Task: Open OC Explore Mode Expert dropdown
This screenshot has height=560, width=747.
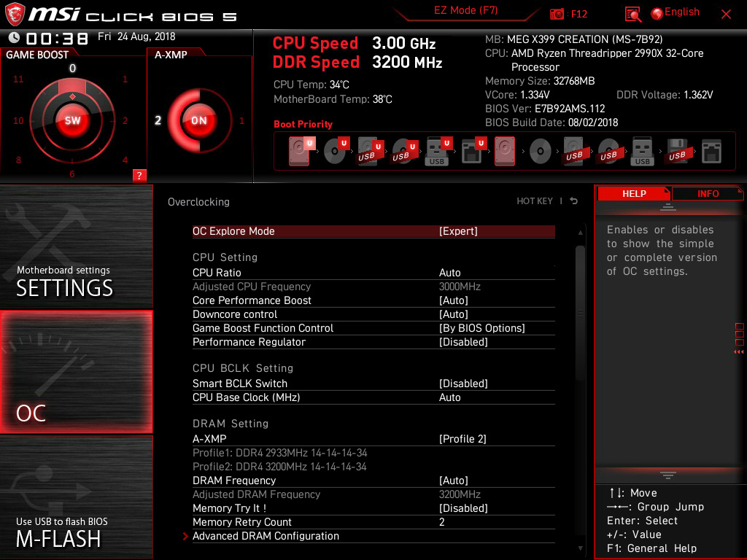Action: 458,231
